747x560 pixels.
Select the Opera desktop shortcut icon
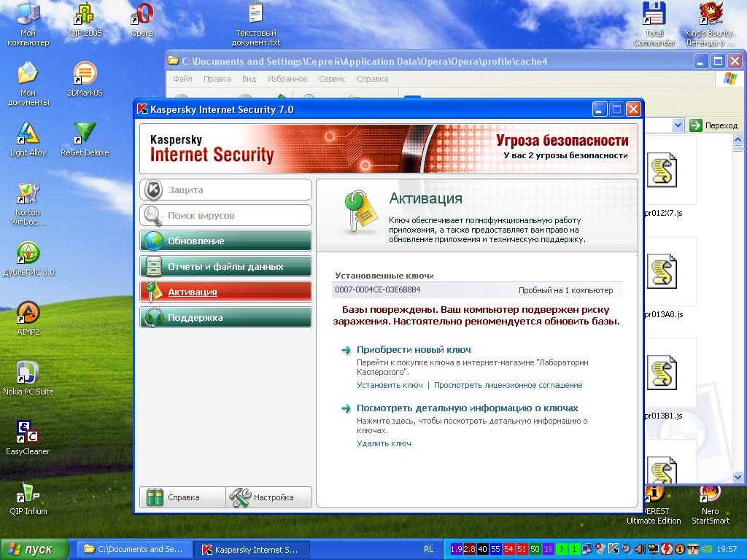(x=142, y=19)
